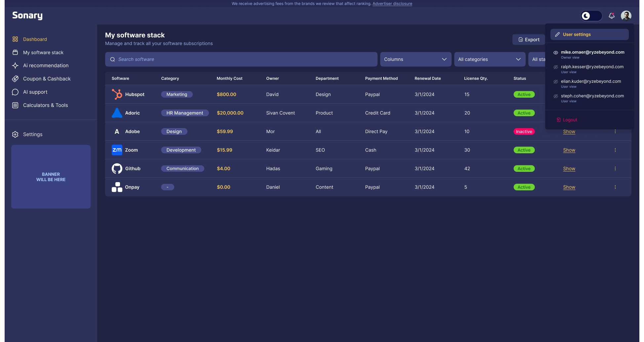
Task: Click Show link in Github row
Action: 569,169
